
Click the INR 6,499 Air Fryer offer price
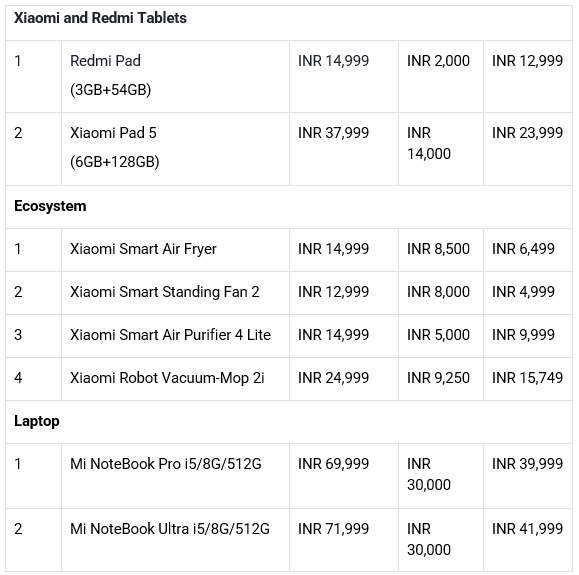(523, 249)
